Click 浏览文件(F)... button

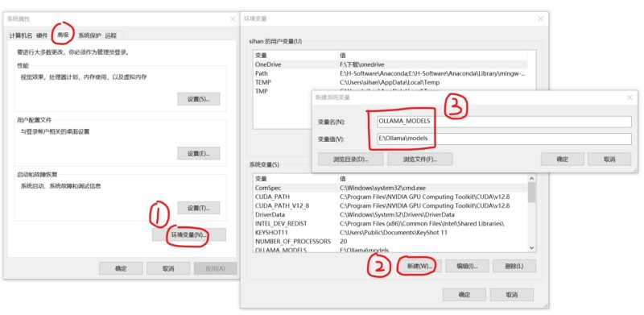tap(420, 160)
